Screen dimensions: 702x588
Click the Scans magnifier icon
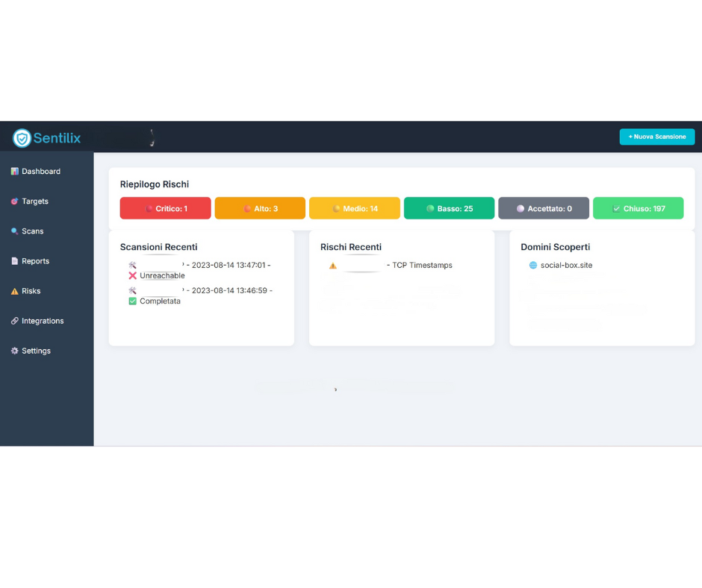click(14, 231)
